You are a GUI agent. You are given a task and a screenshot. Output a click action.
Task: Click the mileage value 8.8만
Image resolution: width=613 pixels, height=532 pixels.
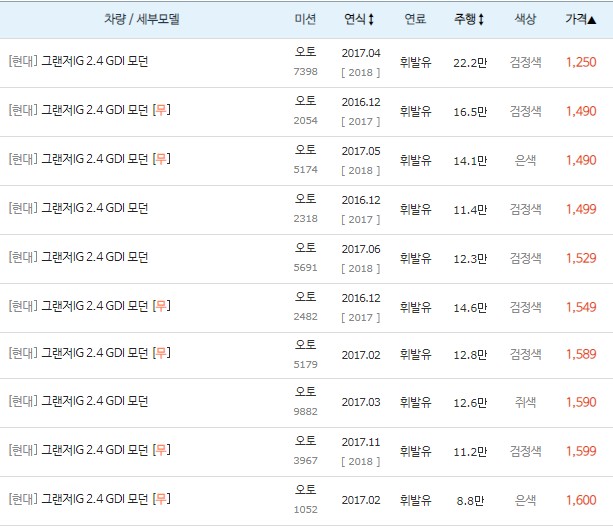470,501
